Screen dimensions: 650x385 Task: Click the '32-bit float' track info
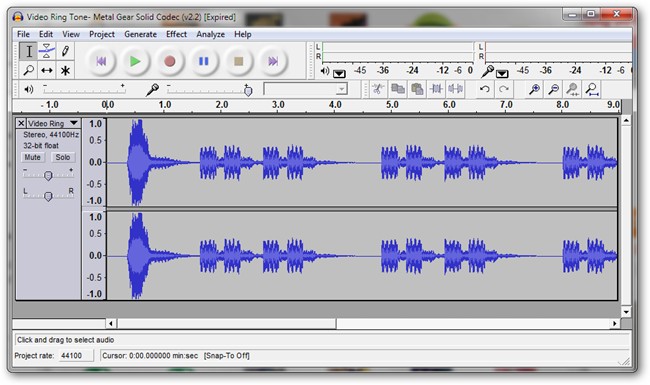(x=41, y=145)
